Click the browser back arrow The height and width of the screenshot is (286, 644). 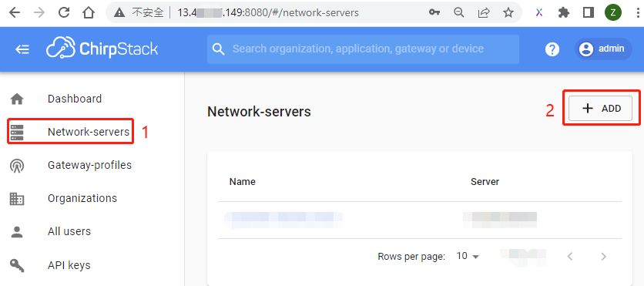coord(15,13)
